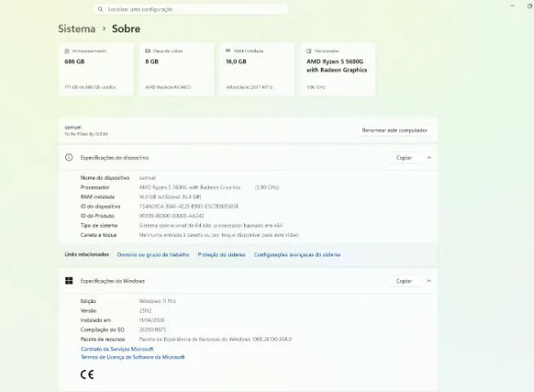This screenshot has width=534, height=392.
Task: Collapse the Especificações do Windows section chevron
Action: [x=429, y=281]
